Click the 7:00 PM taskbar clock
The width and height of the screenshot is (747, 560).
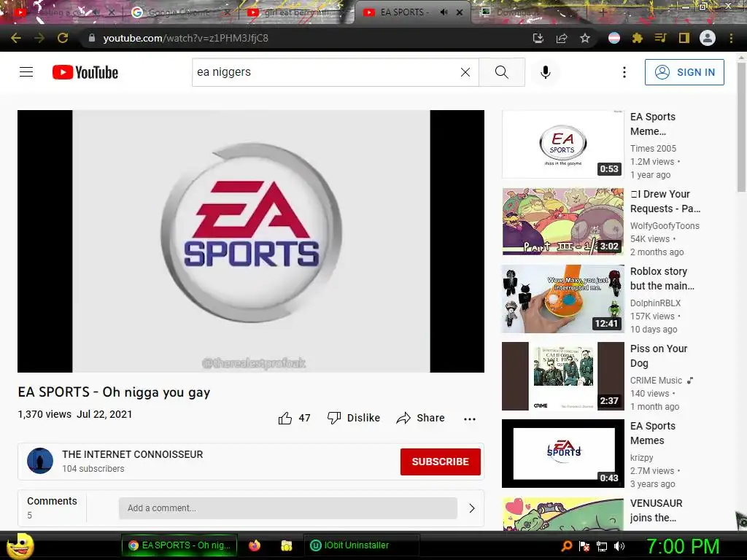tap(683, 546)
